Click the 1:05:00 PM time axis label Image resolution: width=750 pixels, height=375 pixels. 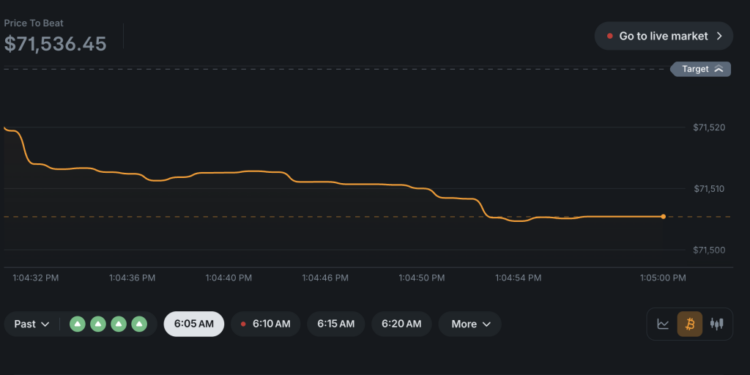click(663, 278)
